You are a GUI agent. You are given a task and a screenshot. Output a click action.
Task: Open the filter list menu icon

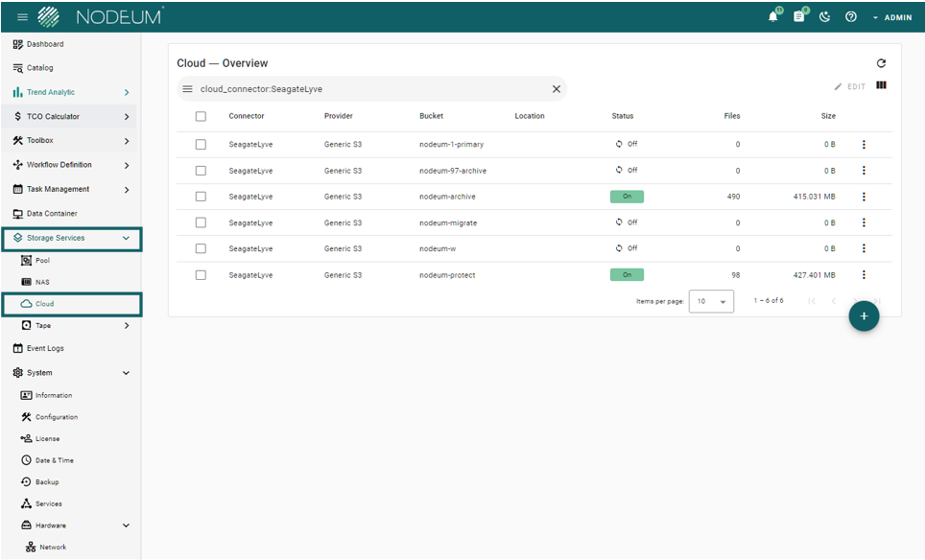[x=188, y=89]
